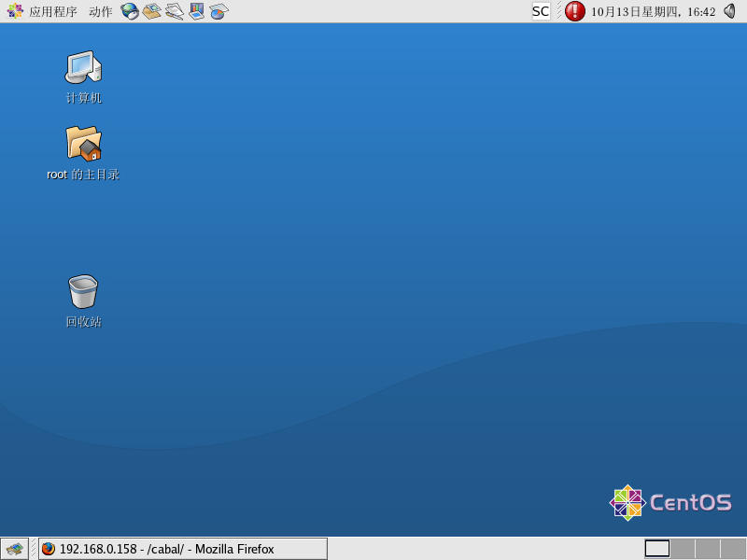Click the show desktop button
The width and height of the screenshot is (747, 560).
(x=14, y=549)
